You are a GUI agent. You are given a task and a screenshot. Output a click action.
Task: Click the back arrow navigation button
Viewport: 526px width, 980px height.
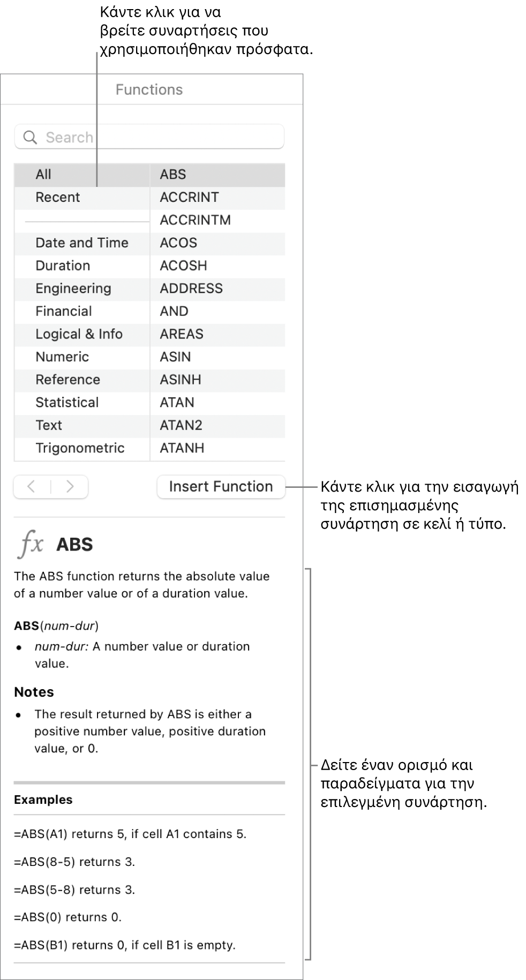(x=32, y=487)
